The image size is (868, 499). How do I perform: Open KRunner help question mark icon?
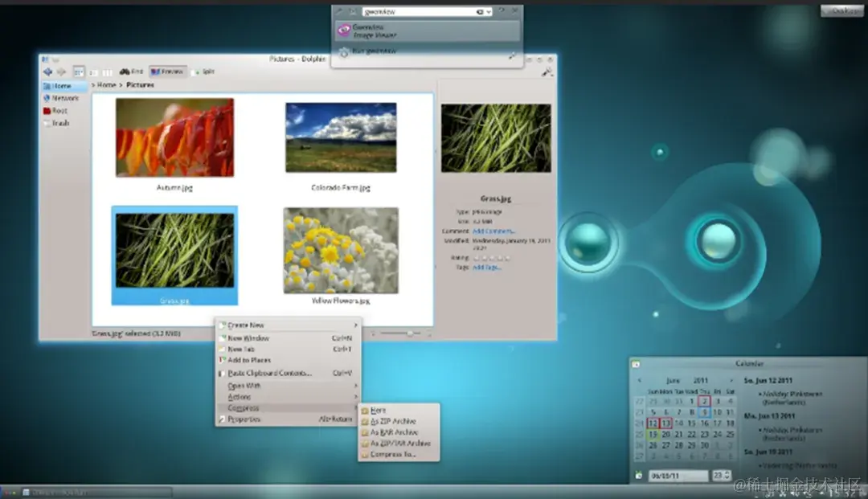(x=502, y=10)
